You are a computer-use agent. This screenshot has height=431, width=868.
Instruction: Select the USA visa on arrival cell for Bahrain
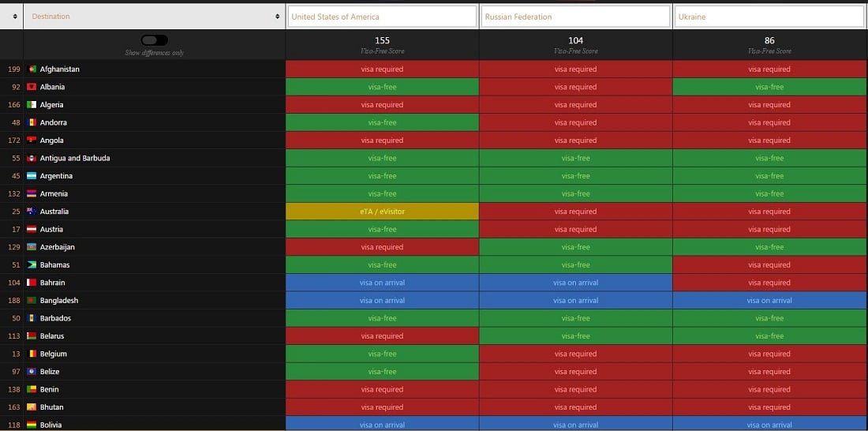(382, 283)
